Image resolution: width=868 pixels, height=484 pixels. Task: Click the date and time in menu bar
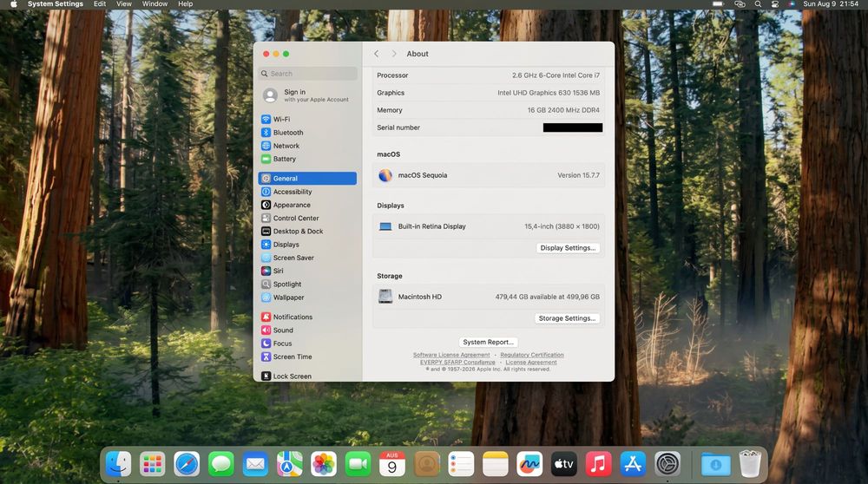click(x=831, y=3)
